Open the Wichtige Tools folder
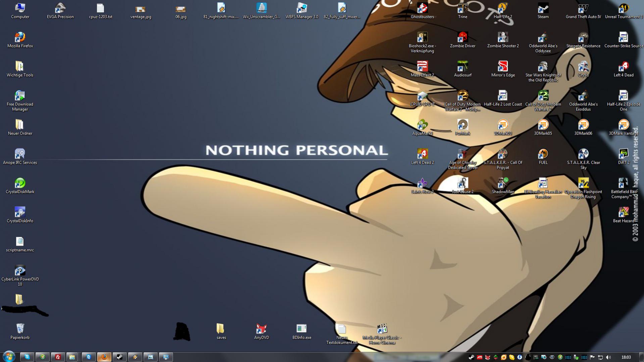Image resolution: width=644 pixels, height=362 pixels. (20, 69)
